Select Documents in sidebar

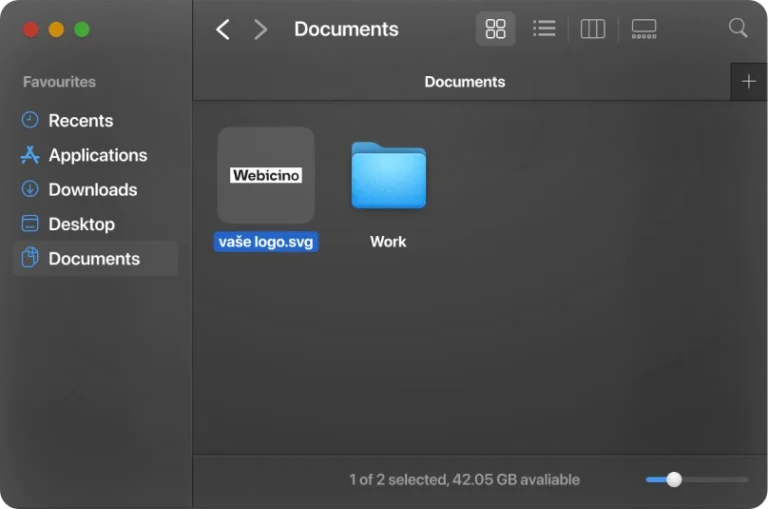(x=96, y=259)
